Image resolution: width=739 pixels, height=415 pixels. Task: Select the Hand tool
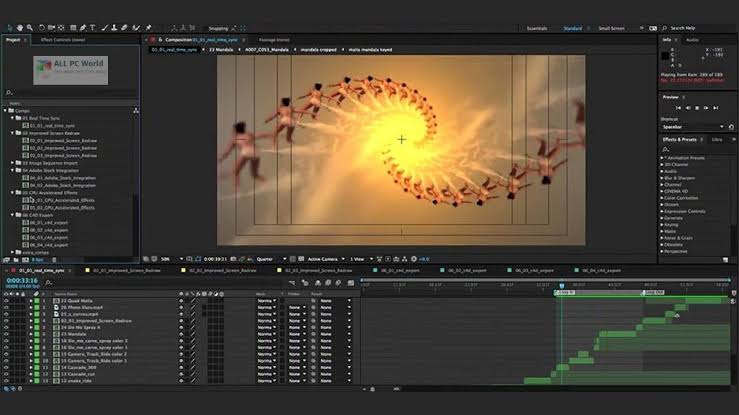(x=20, y=28)
